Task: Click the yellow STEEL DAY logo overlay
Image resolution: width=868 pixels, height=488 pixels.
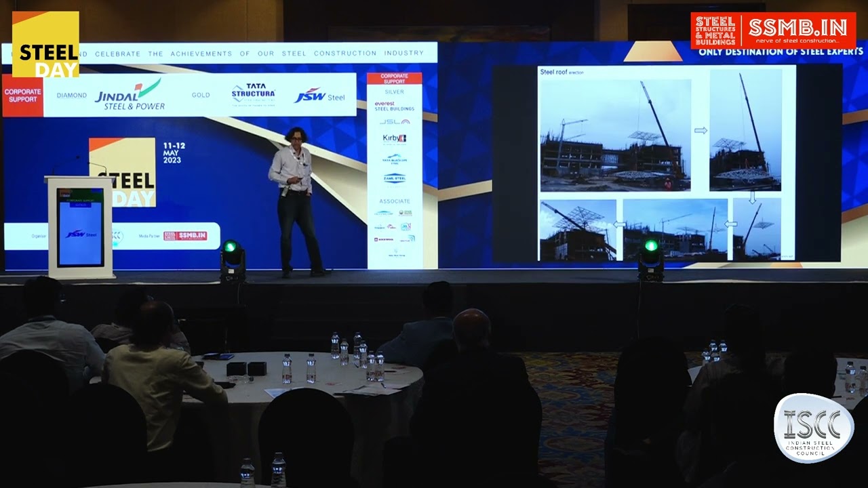Action: pos(45,44)
